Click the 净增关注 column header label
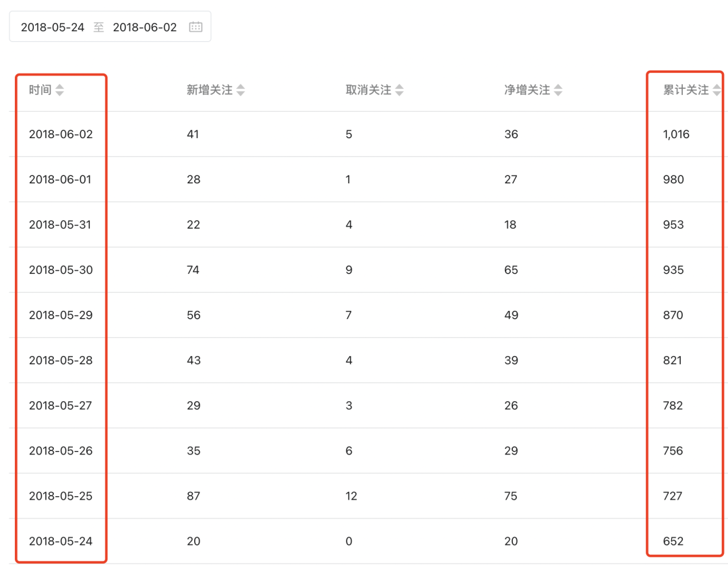728x569 pixels. pos(527,90)
